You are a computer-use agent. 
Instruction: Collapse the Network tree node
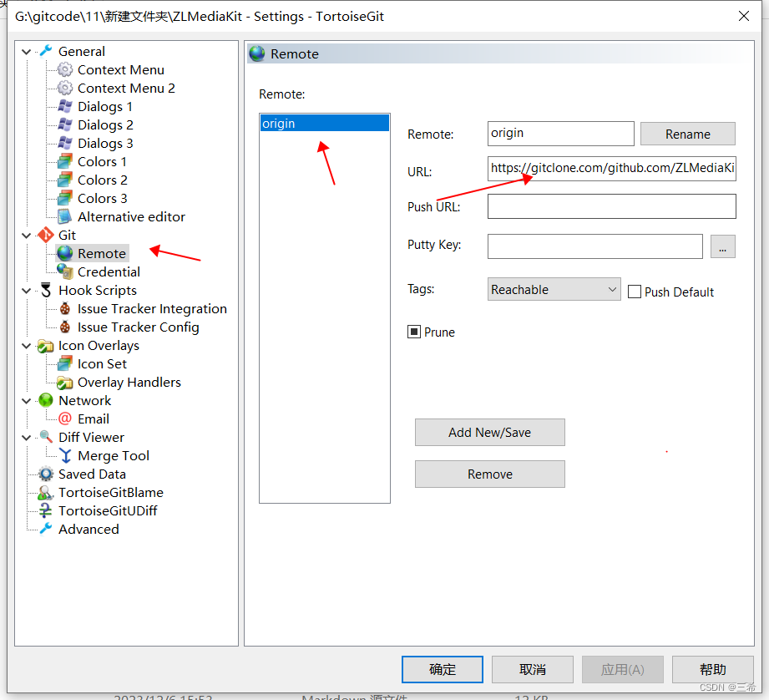[27, 401]
